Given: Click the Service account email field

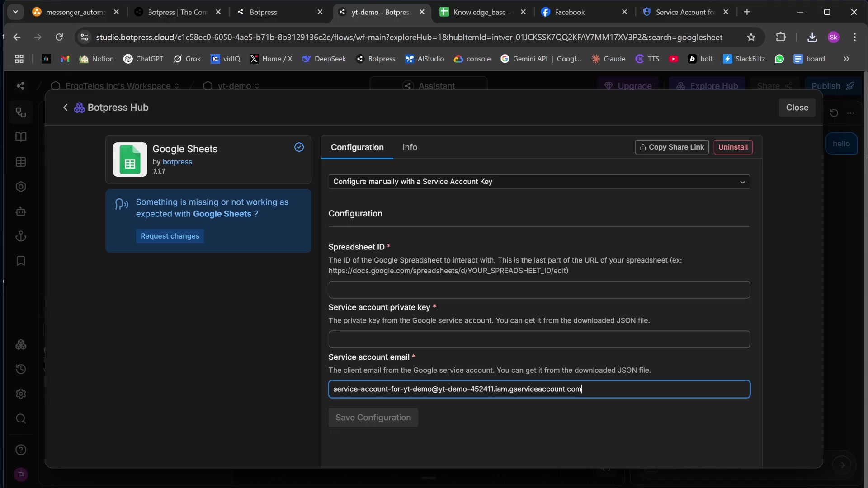Looking at the screenshot, I should (539, 389).
